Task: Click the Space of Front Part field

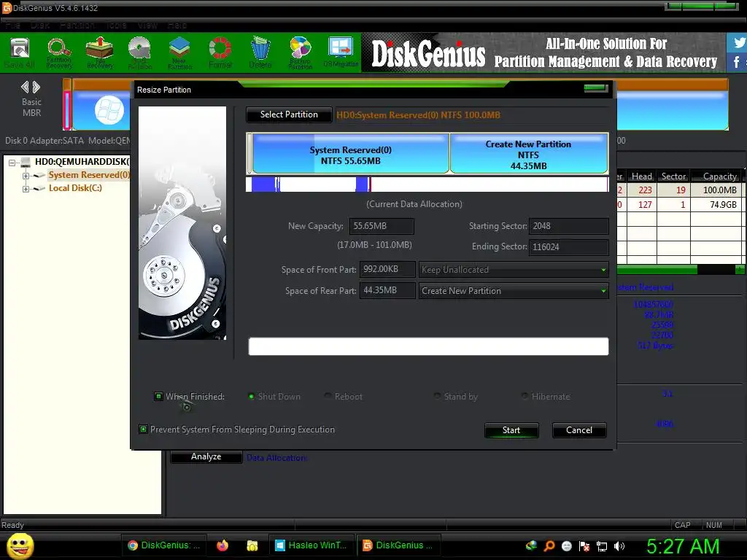Action: (387, 270)
